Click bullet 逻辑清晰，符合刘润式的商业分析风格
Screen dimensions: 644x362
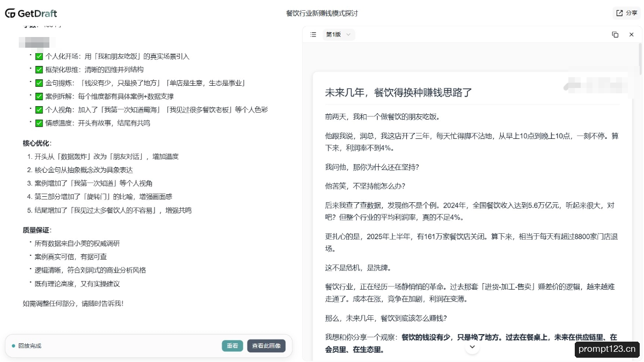click(x=90, y=270)
